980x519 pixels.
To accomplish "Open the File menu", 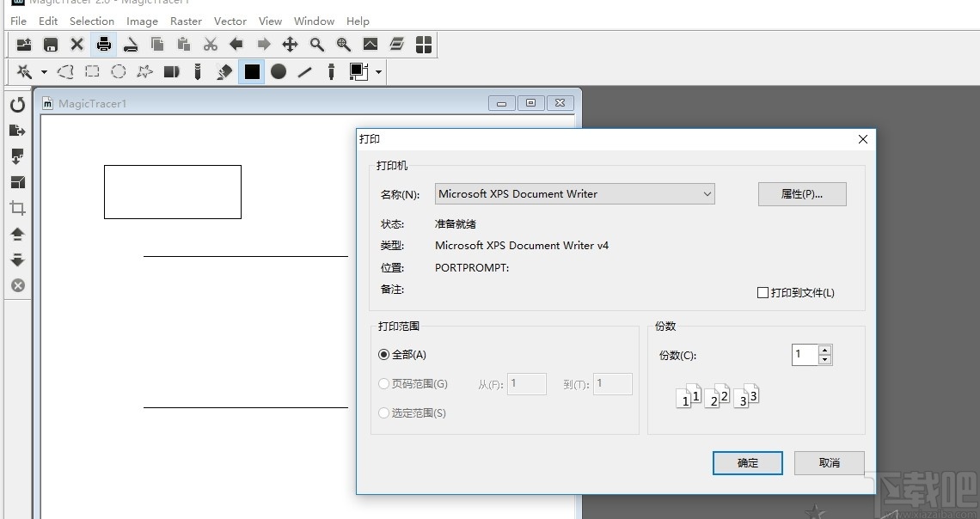I will 18,21.
